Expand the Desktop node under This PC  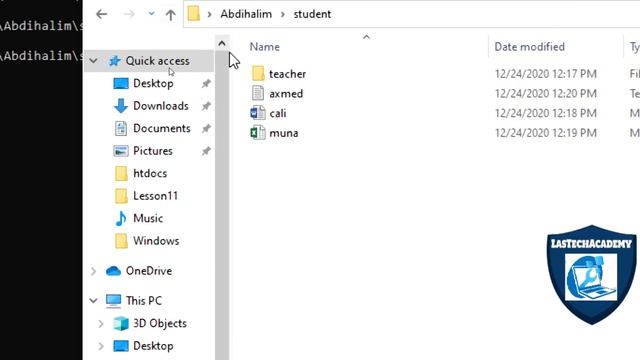click(x=101, y=346)
